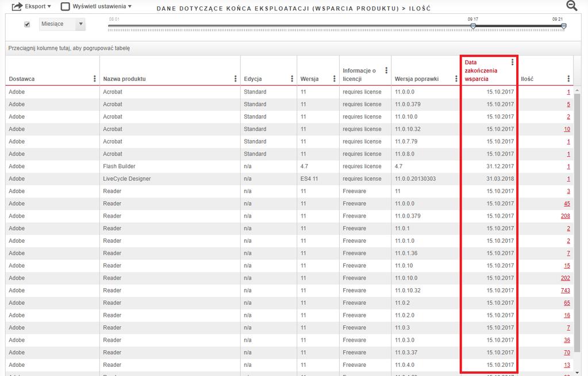
Task: Expand the Eksport dropdown arrow
Action: [x=49, y=6]
